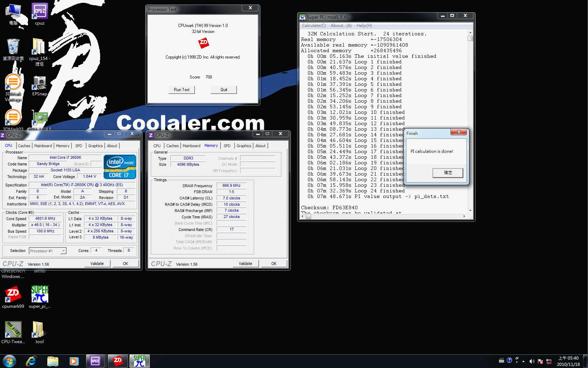Open Windows Media Player taskbar icon

tap(74, 361)
